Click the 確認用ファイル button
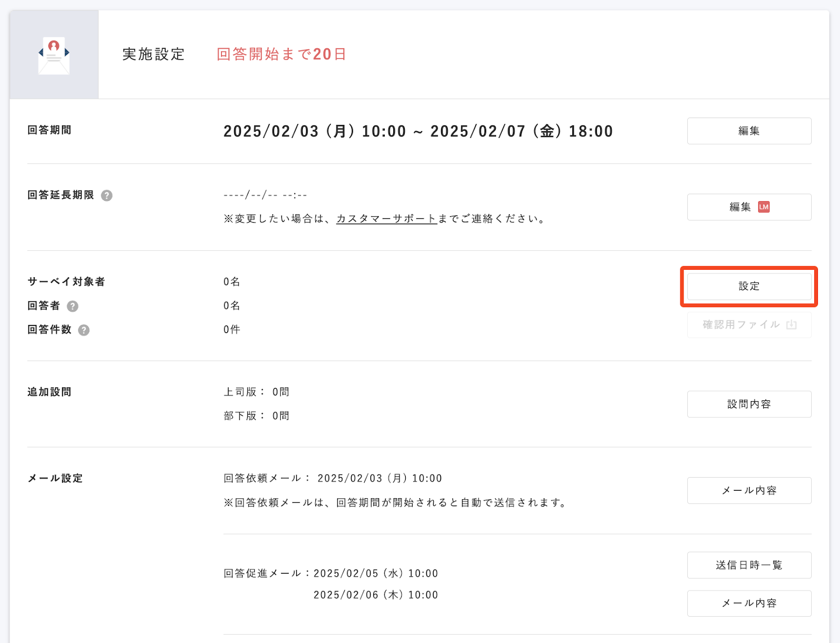This screenshot has height=643, width=840. 749,325
